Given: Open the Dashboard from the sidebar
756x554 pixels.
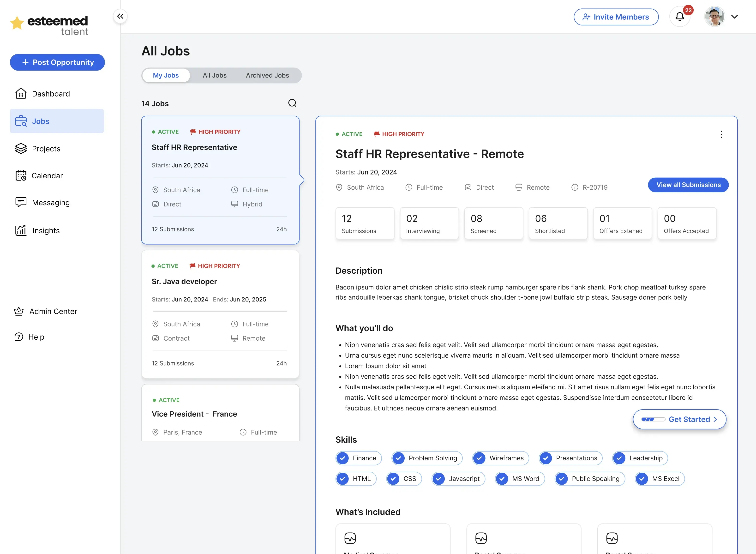Looking at the screenshot, I should [51, 94].
